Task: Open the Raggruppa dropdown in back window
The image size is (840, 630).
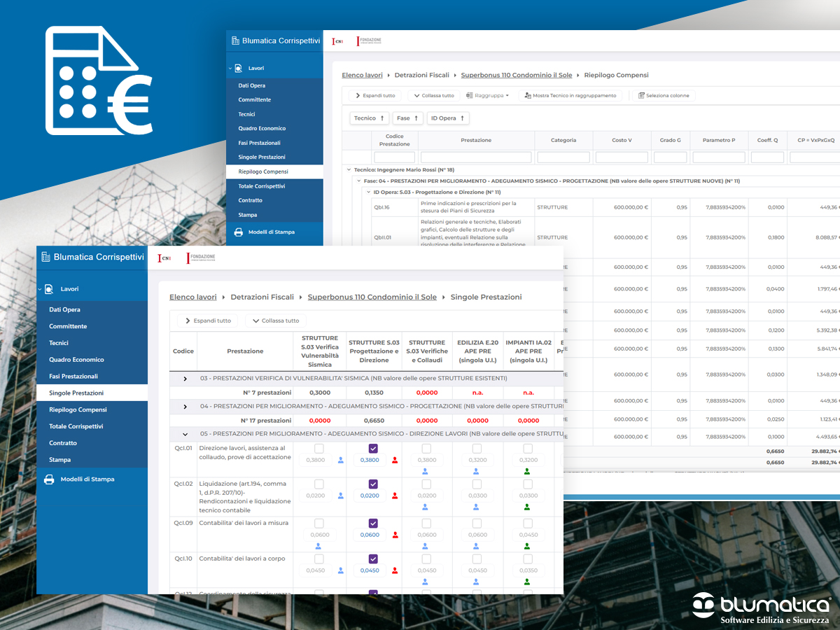Action: (487, 95)
